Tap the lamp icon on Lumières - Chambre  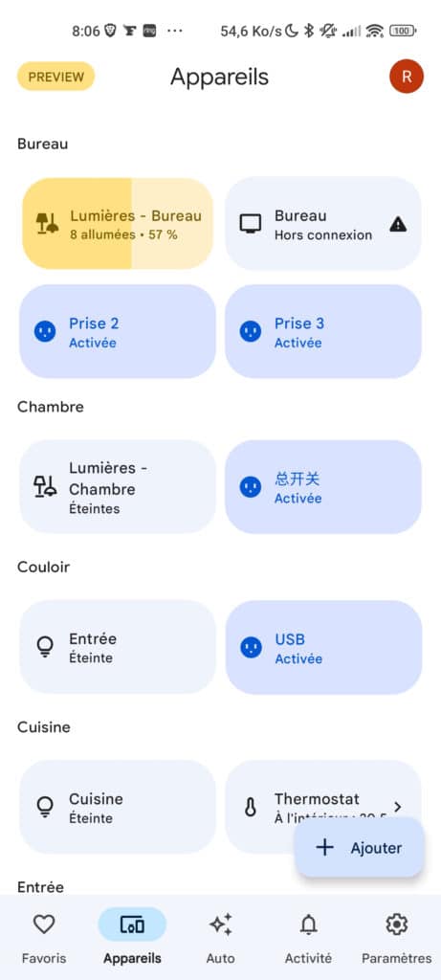[45, 486]
